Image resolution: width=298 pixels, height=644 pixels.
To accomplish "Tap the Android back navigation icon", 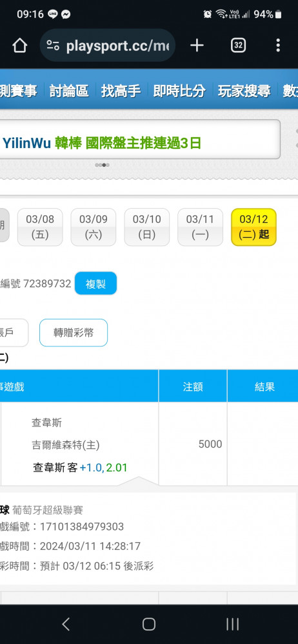I will [x=66, y=624].
